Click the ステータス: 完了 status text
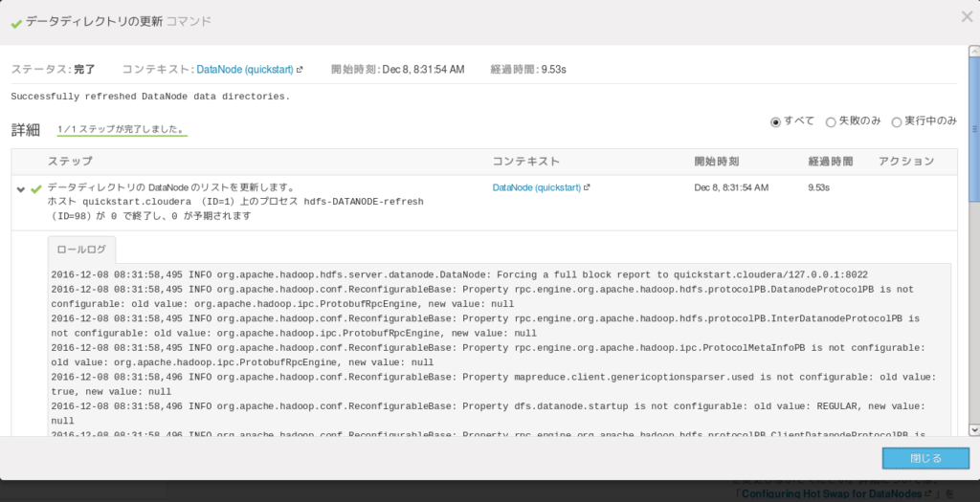This screenshot has width=980, height=502. click(x=54, y=69)
